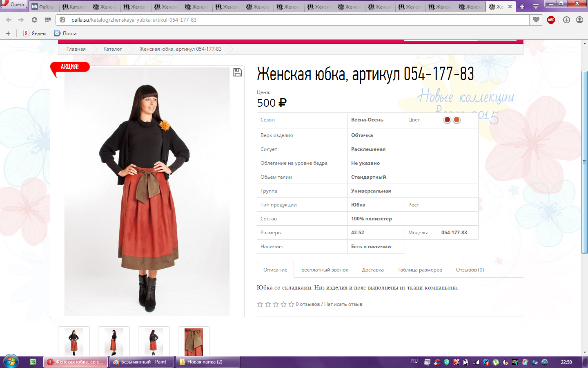588x368 pixels.
Task: Switch to Безымянный - Paint window
Action: click(142, 362)
